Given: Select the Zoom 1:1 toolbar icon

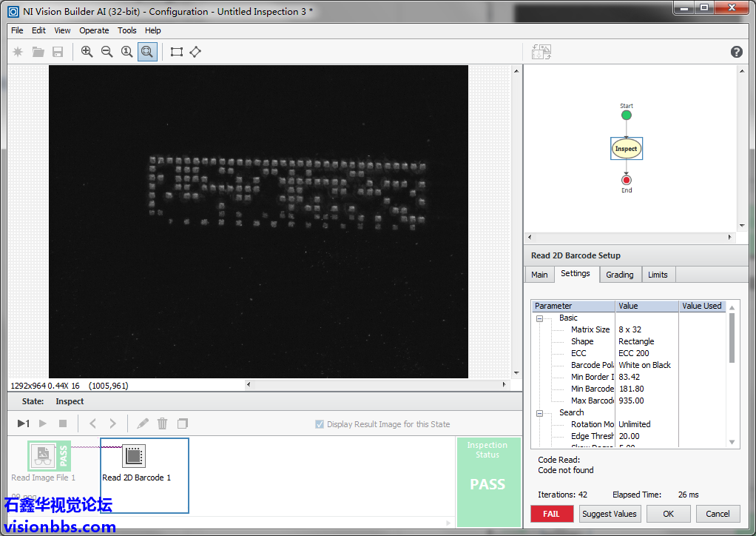Looking at the screenshot, I should 127,52.
